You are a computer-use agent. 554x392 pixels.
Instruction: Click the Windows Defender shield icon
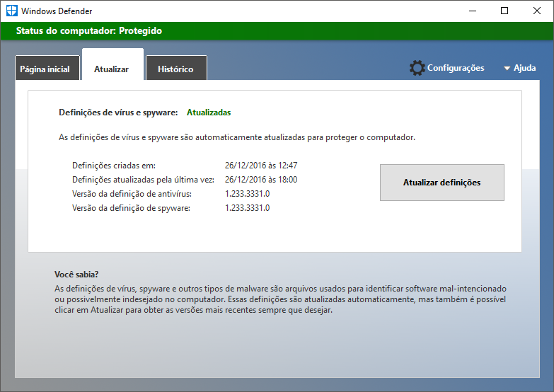[x=11, y=11]
